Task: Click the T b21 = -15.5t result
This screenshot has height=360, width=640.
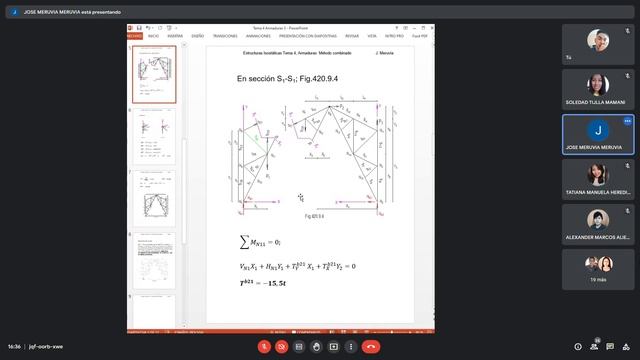Action: tap(262, 283)
